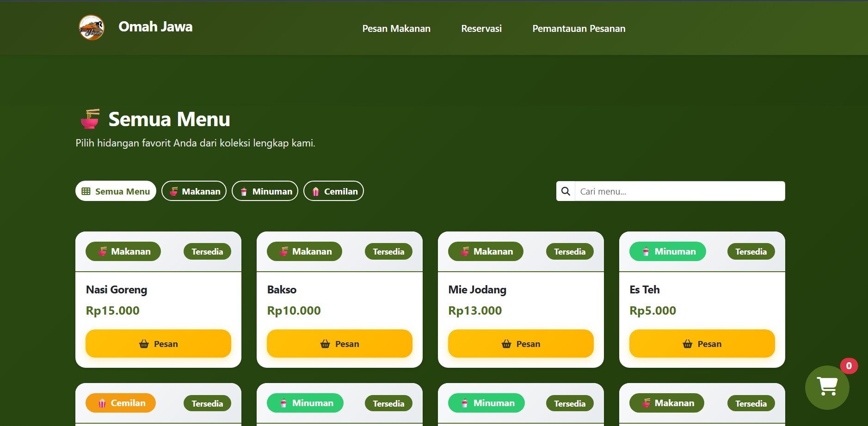
Task: Open the Pesan Makanan nav link
Action: click(x=396, y=29)
